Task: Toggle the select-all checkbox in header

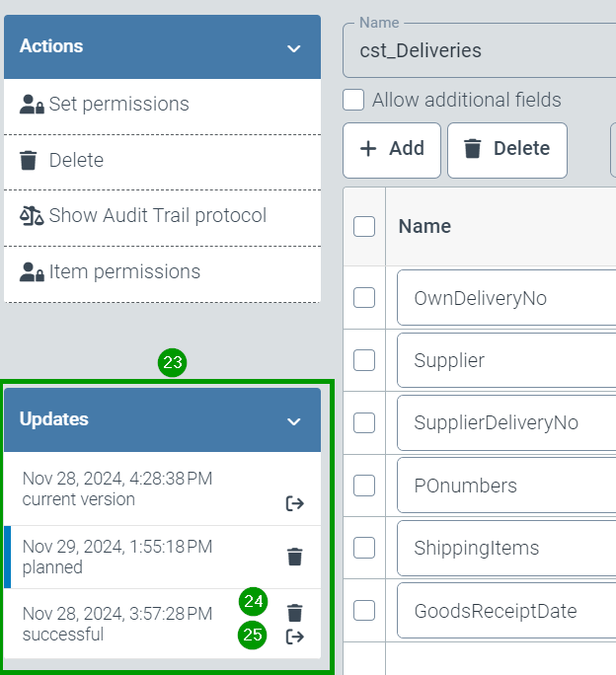Action: tap(364, 226)
